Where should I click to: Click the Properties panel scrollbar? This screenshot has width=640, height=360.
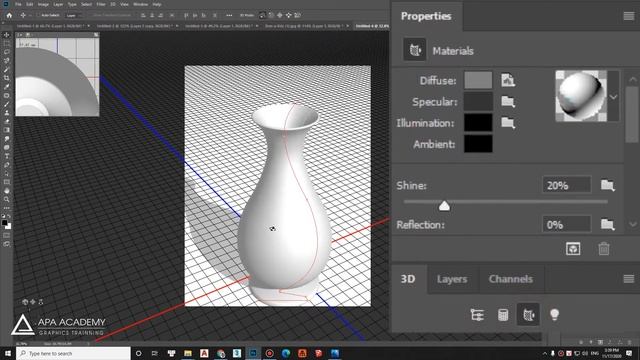click(x=632, y=114)
